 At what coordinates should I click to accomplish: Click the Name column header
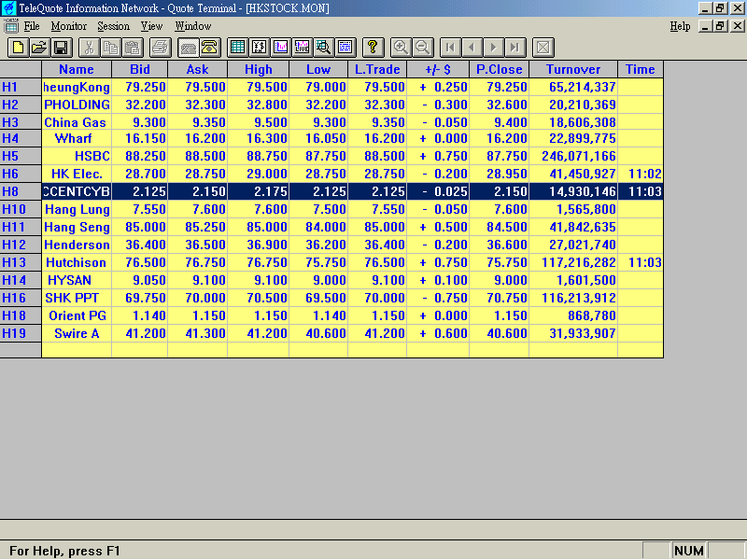[x=77, y=69]
